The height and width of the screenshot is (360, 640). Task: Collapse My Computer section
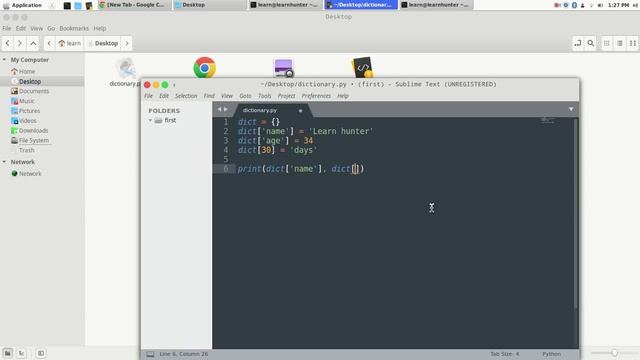click(4, 60)
